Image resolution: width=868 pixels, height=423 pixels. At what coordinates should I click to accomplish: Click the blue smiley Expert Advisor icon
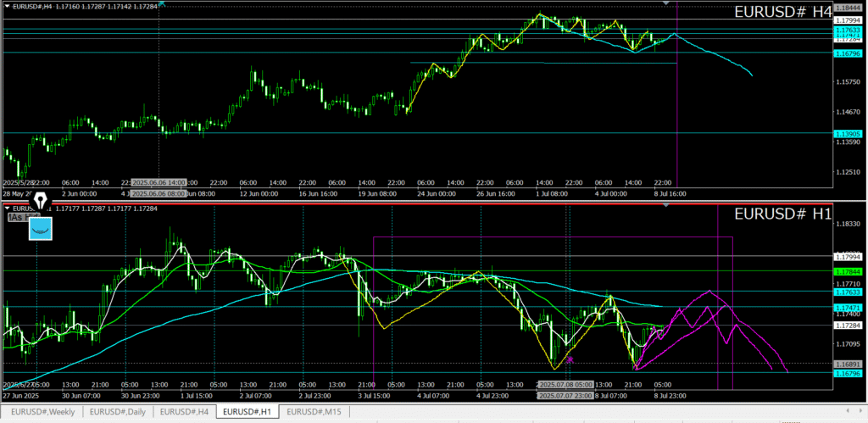point(41,229)
